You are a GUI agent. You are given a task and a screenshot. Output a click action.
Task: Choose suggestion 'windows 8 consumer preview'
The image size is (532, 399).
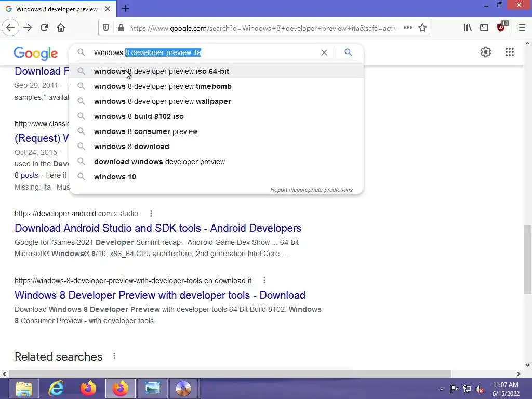216,131
